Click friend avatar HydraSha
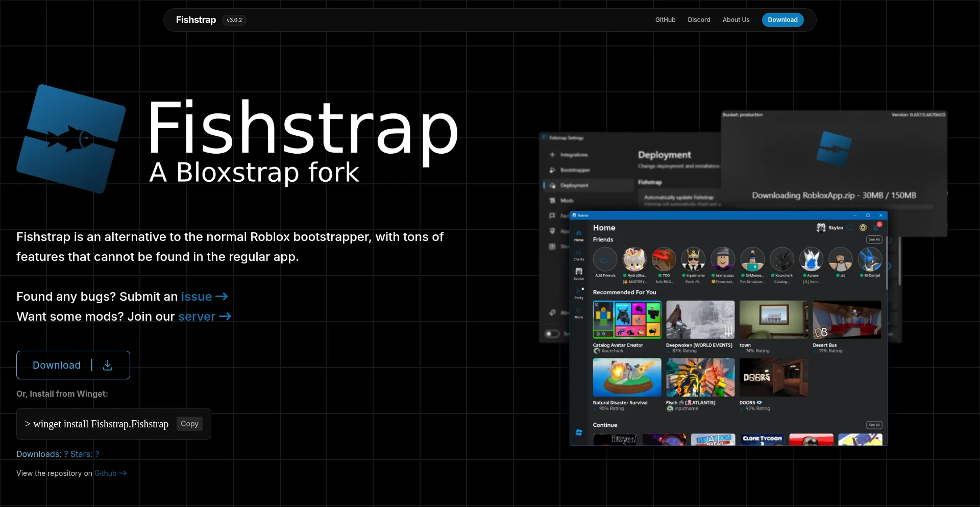 tap(634, 259)
